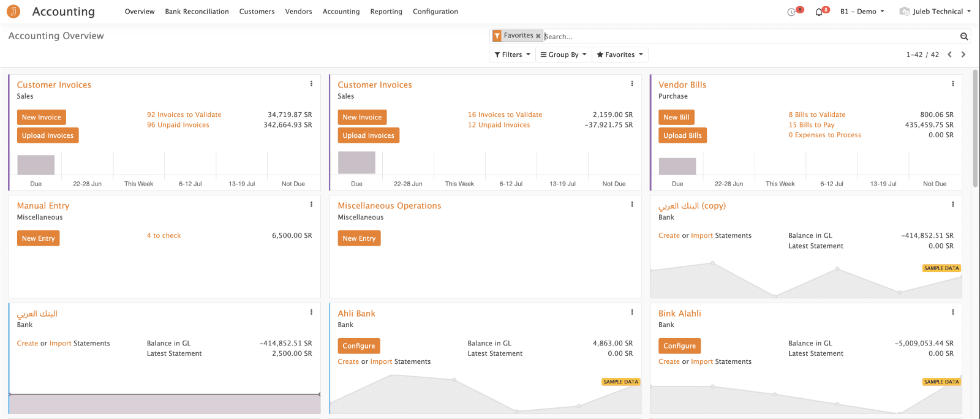Click the Juleb Technical user avatar icon
Image resolution: width=980 pixels, height=419 pixels.
point(904,12)
